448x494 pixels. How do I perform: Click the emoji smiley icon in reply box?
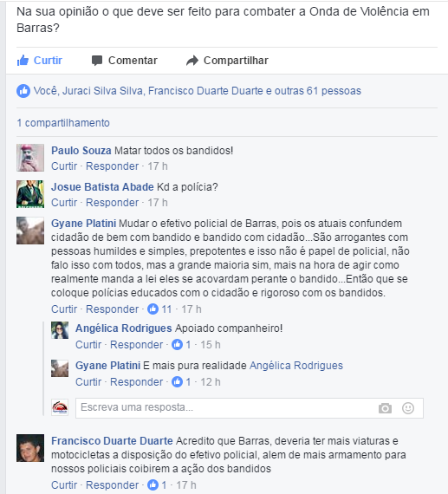tap(408, 408)
